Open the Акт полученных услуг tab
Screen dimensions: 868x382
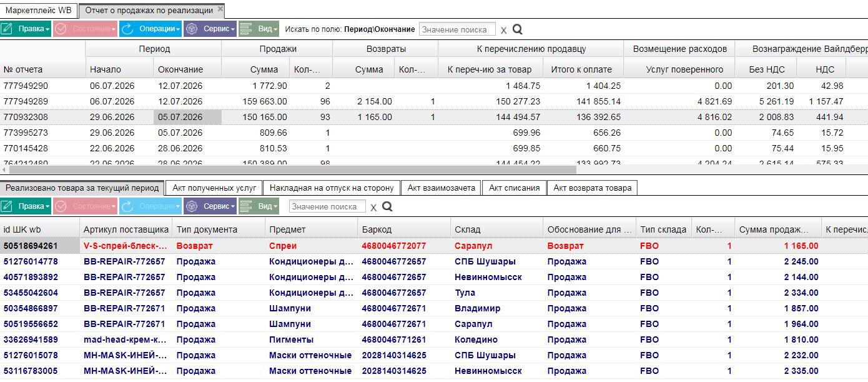(215, 188)
